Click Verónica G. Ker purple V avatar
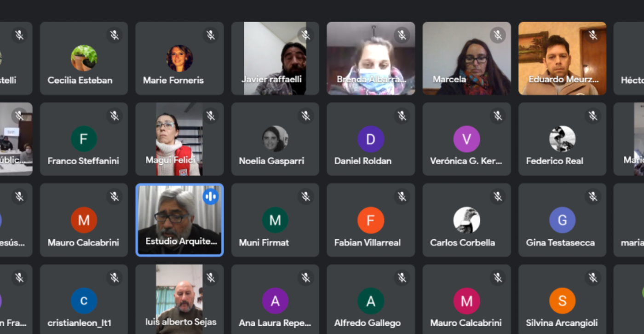 click(x=466, y=139)
